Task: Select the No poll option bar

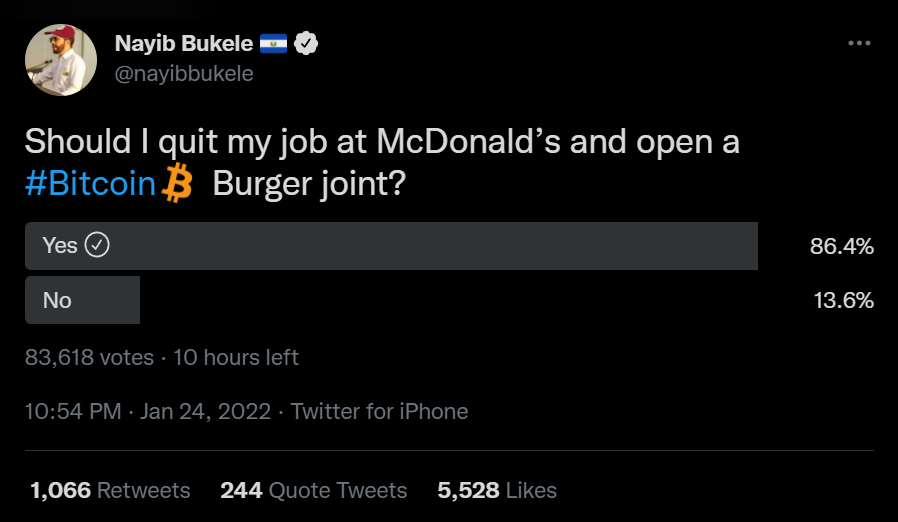Action: tap(82, 300)
